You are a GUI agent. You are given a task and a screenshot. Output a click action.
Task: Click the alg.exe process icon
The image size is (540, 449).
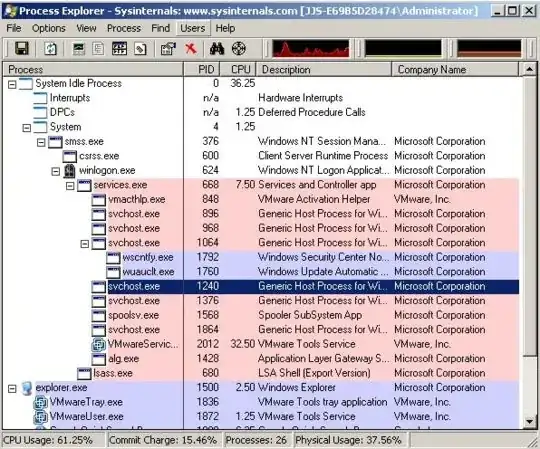coord(98,359)
